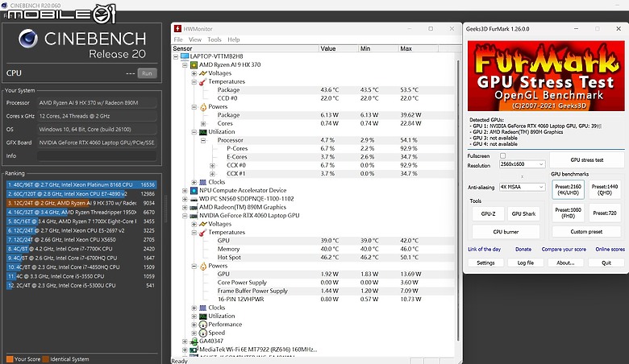
Task: Click the GPU Temperatures thermometer icon
Action: [203, 233]
